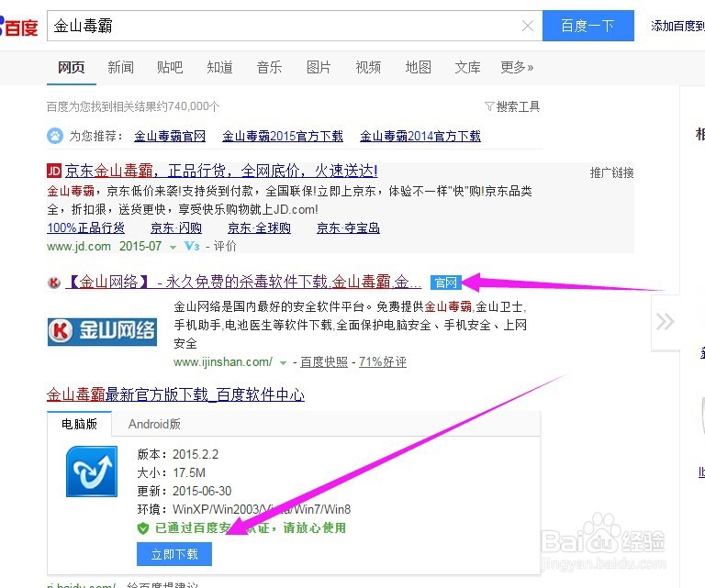The image size is (705, 588).
Task: Select the 网页 tab
Action: [71, 67]
